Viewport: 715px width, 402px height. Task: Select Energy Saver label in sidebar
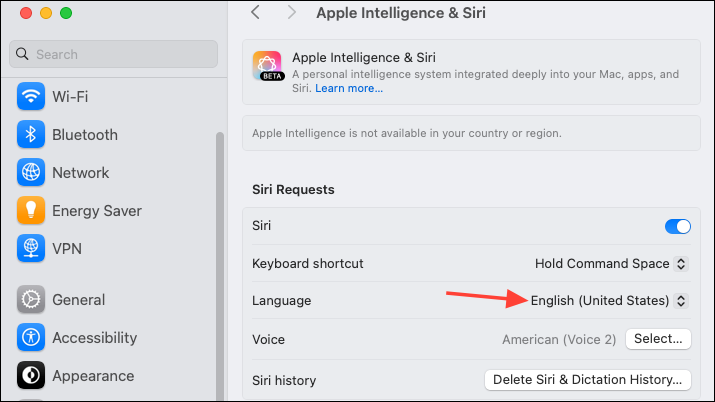coord(97,211)
